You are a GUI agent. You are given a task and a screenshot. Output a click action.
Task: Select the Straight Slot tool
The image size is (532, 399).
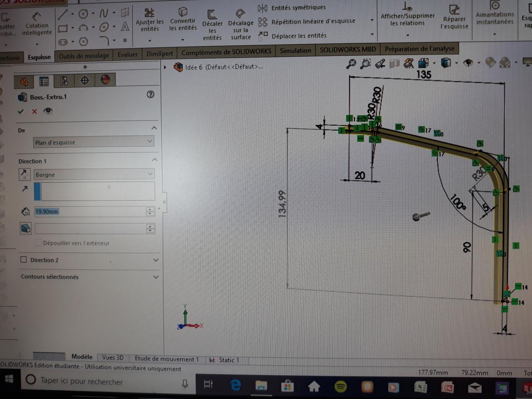pos(63,42)
